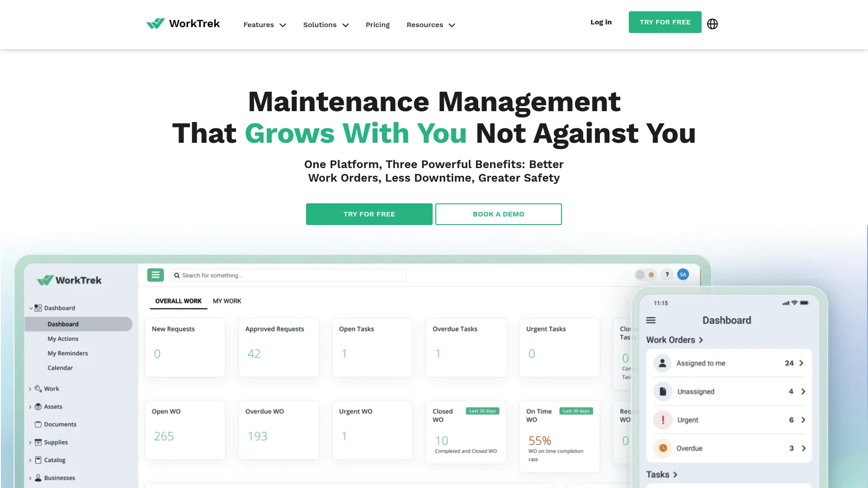
Task: Click the Closed WO Last 30 days badge
Action: click(x=482, y=411)
